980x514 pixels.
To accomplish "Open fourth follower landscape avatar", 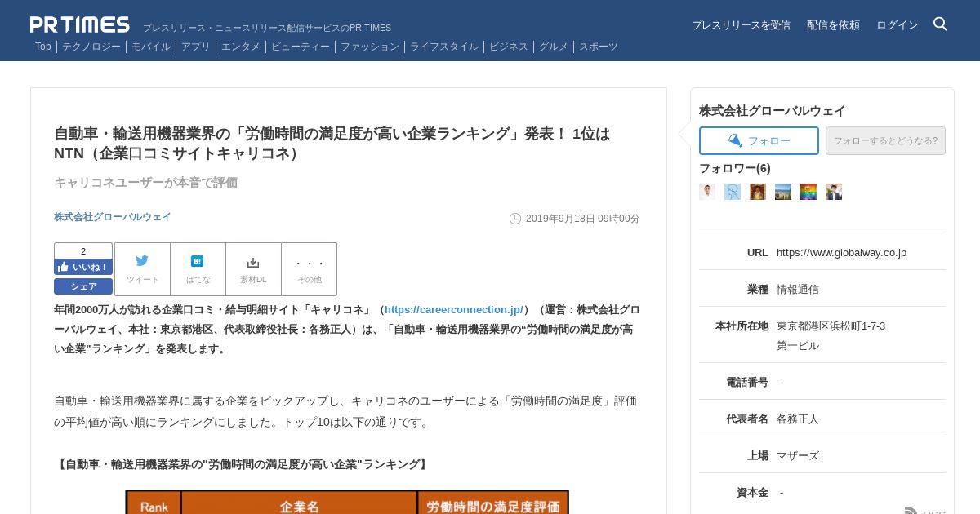I will [x=783, y=192].
